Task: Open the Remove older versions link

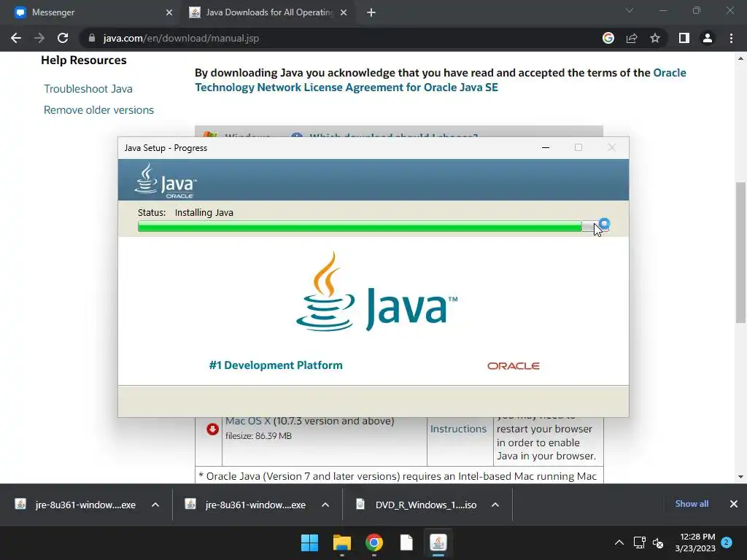Action: point(98,110)
